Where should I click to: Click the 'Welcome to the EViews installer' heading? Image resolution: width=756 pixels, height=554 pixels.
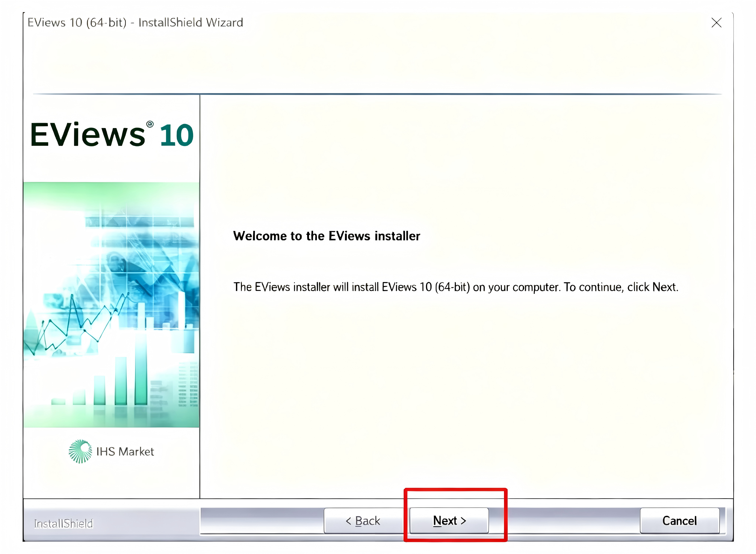pos(326,236)
